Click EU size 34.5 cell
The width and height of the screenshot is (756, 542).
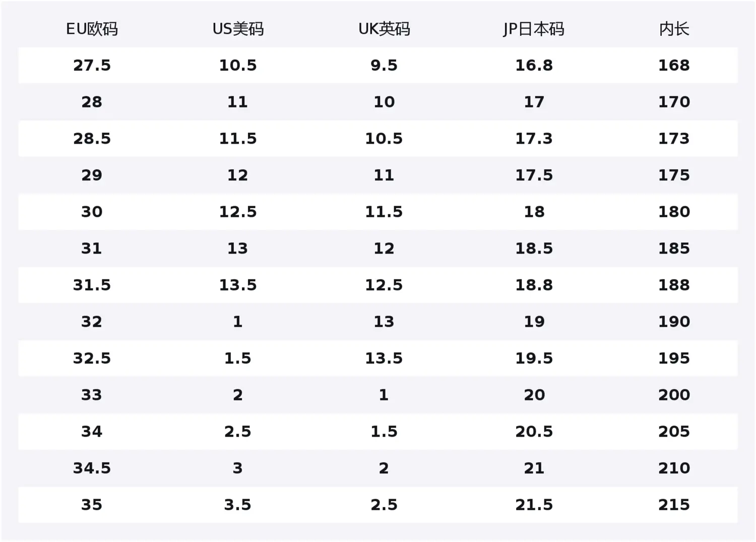coord(92,468)
